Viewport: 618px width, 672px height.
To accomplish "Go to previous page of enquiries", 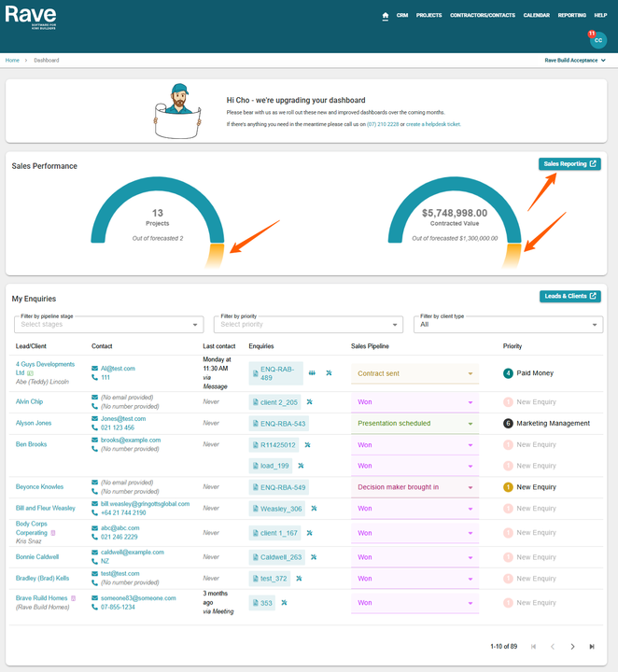I will point(553,646).
